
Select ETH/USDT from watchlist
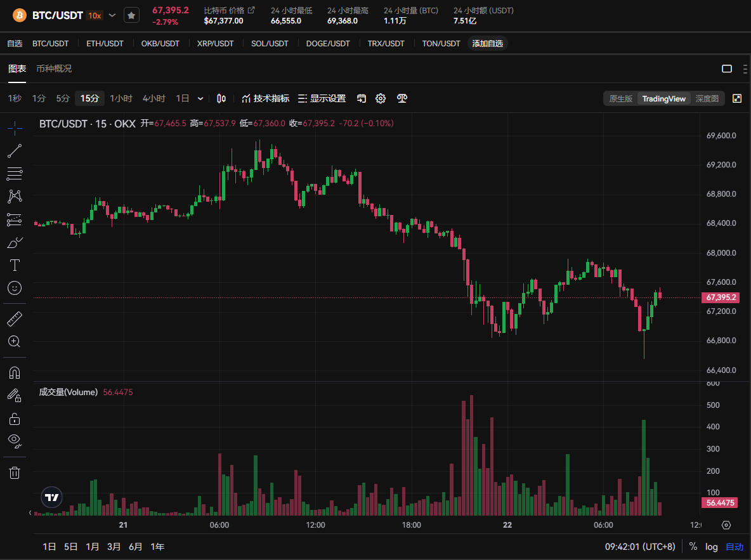tap(105, 43)
